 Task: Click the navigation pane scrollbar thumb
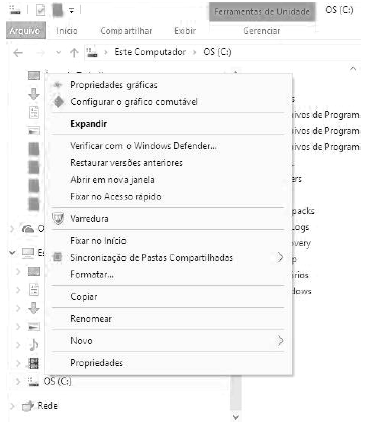point(236,393)
